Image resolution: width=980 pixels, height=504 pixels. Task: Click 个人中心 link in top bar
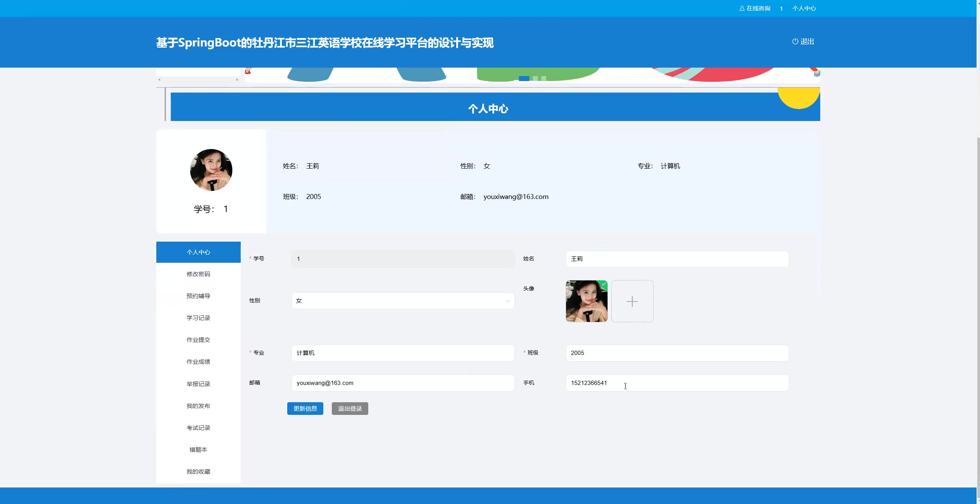click(804, 8)
